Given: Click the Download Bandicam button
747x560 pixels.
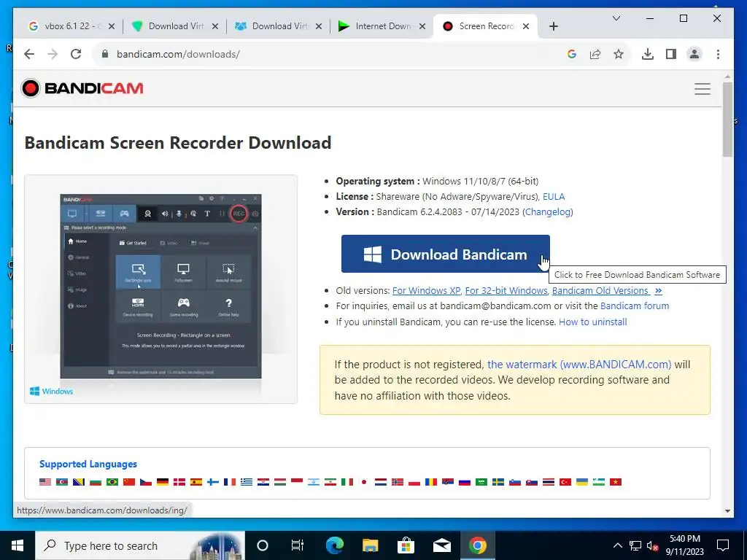Looking at the screenshot, I should (x=446, y=254).
